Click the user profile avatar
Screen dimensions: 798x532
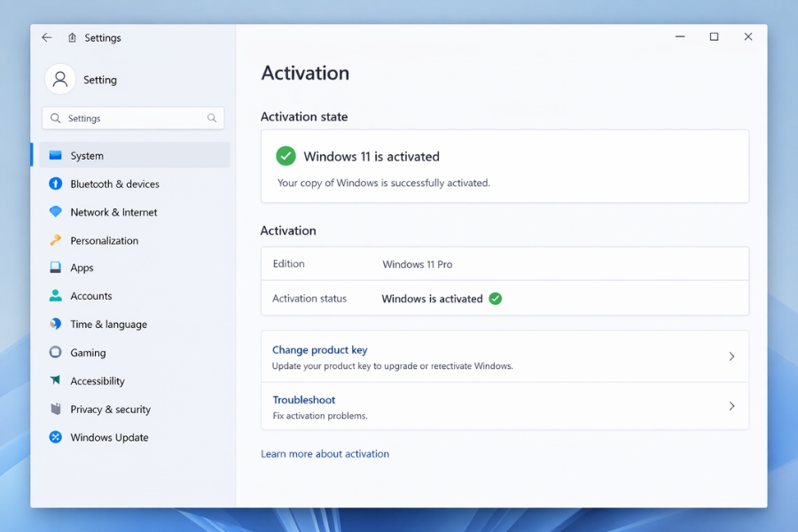[59, 79]
